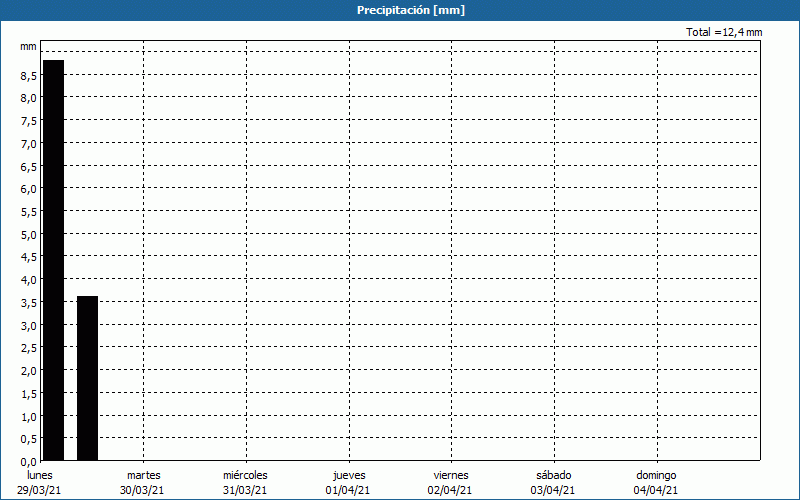Click the jueves 01/04/21 axis label
The image size is (800, 500).
(349, 483)
